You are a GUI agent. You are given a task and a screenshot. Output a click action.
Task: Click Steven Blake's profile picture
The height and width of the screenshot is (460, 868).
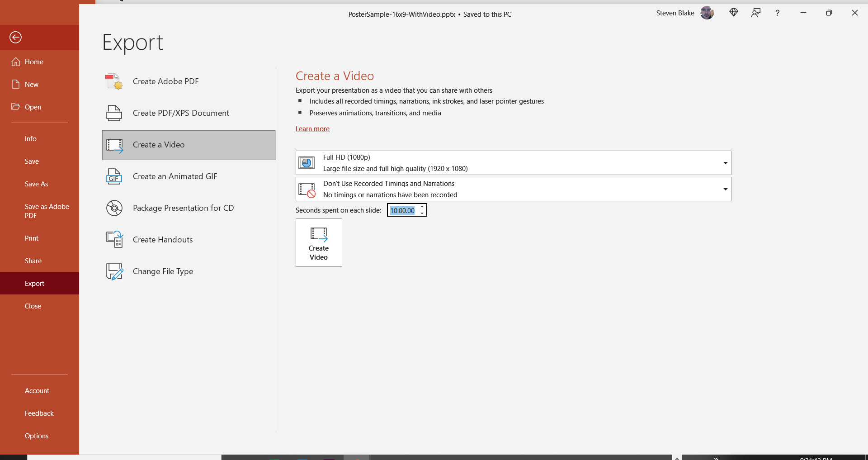point(707,13)
